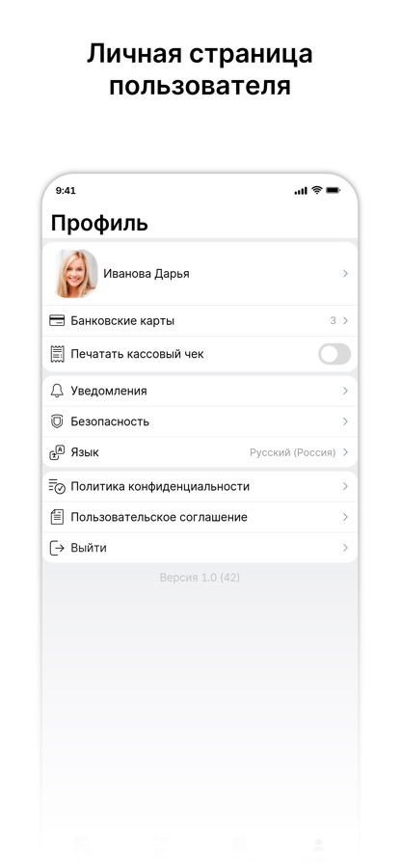Click the shield icon for Безопасность
Viewport: 400px width, 868px height.
pos(57,421)
